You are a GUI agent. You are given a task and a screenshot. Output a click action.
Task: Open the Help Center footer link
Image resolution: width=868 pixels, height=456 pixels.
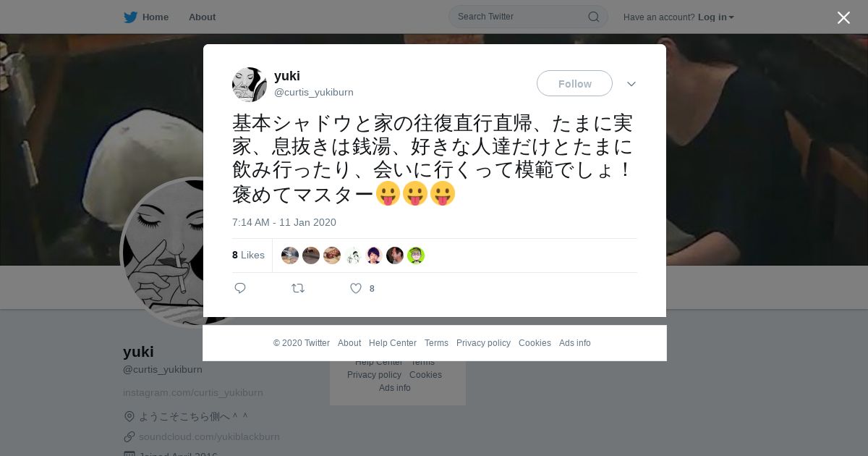pyautogui.click(x=393, y=343)
